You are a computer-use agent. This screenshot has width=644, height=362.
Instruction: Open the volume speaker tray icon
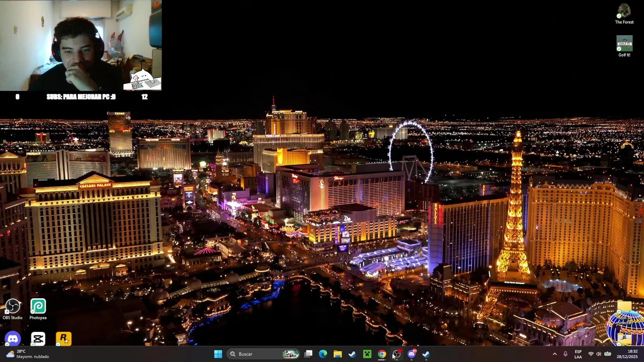click(x=599, y=354)
